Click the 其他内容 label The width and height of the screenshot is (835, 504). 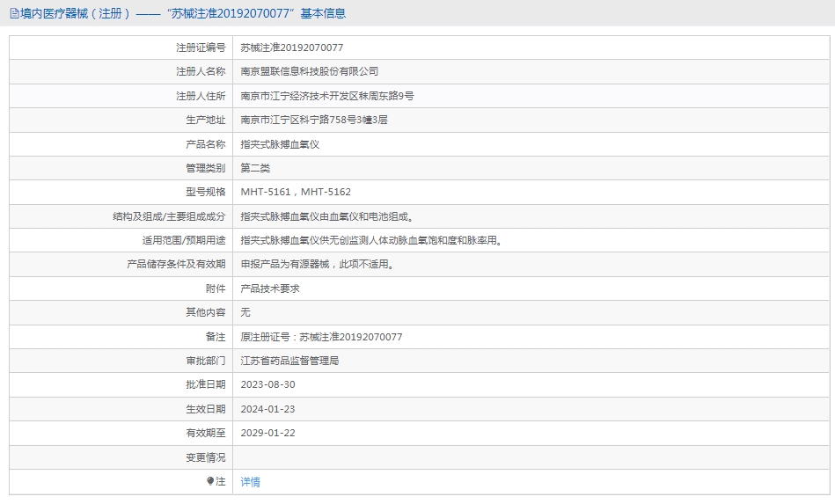coord(206,312)
